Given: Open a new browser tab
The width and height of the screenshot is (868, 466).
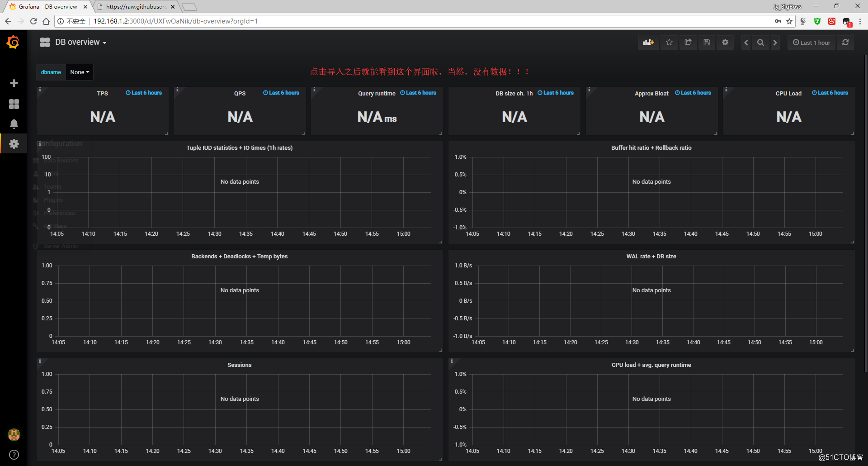Looking at the screenshot, I should click(190, 7).
